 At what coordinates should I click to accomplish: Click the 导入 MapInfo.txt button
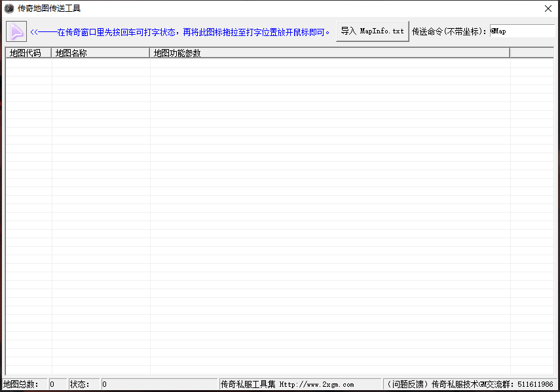[372, 31]
